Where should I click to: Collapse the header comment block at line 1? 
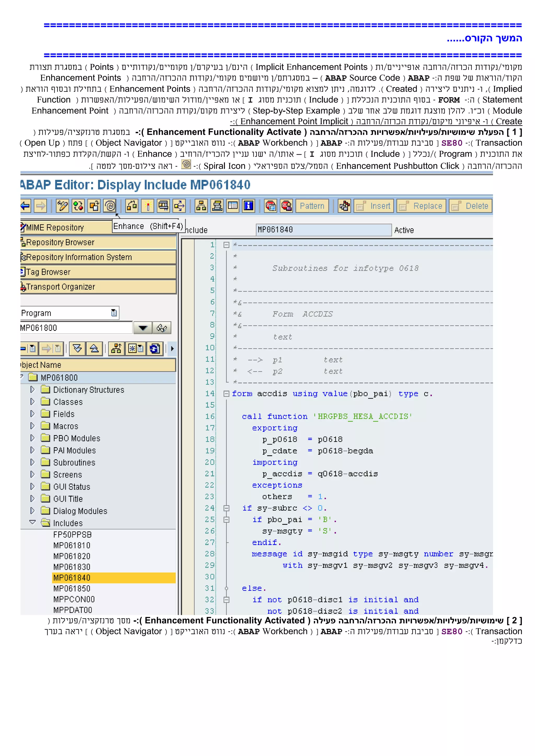[226, 245]
